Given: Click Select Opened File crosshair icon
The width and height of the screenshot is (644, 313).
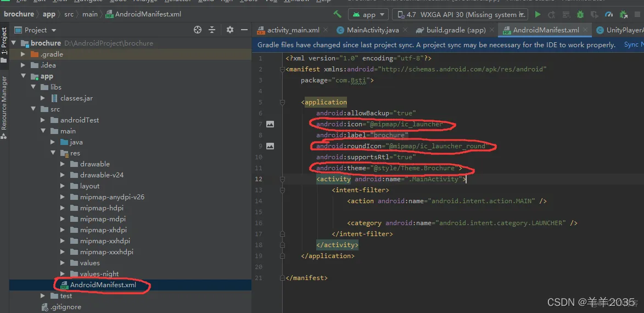Looking at the screenshot, I should point(198,30).
